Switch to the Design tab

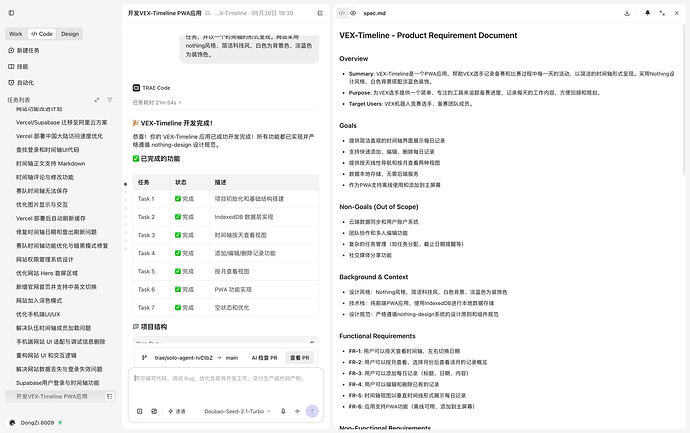point(70,34)
